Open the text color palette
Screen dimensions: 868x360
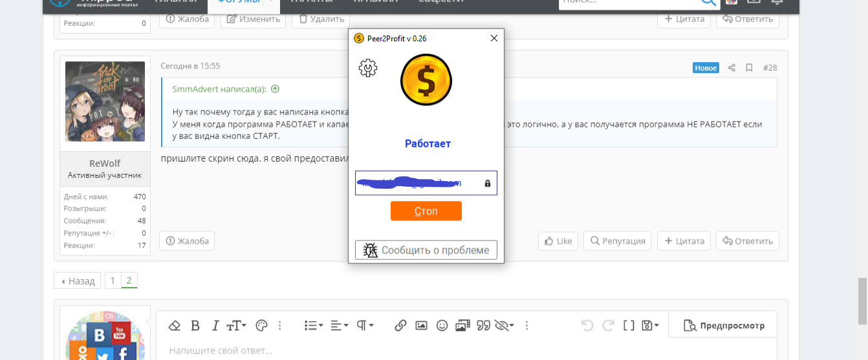click(x=261, y=325)
